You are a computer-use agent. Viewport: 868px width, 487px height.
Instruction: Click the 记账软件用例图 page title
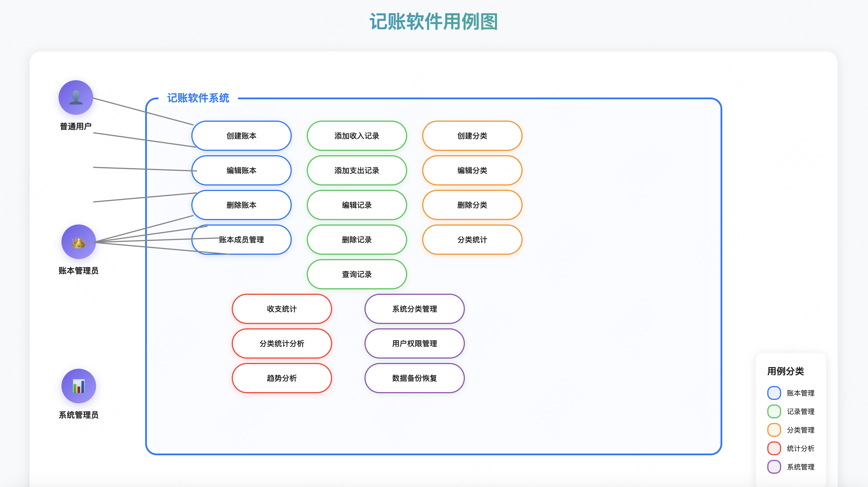tap(434, 22)
